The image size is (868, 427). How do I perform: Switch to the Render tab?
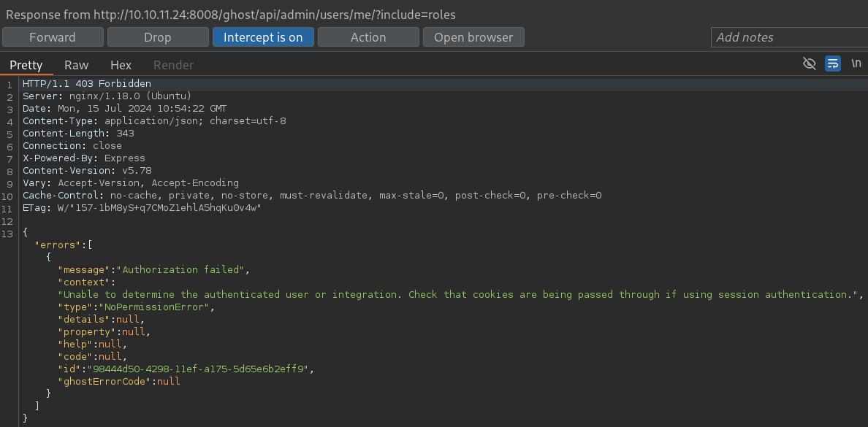coord(173,65)
